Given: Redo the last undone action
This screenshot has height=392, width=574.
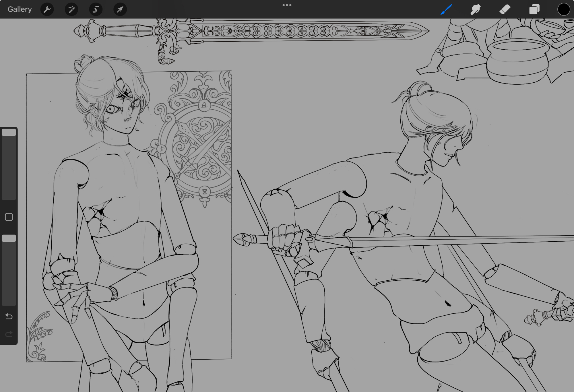Looking at the screenshot, I should 9,334.
